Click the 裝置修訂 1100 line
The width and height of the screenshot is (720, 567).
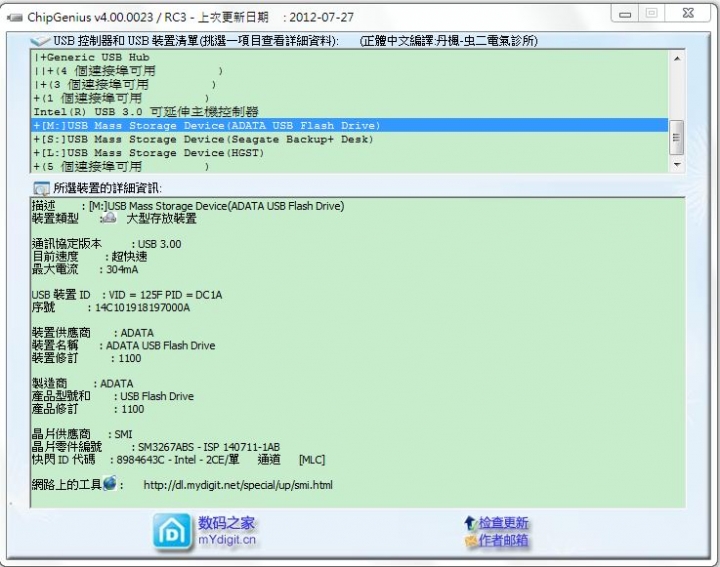86,358
